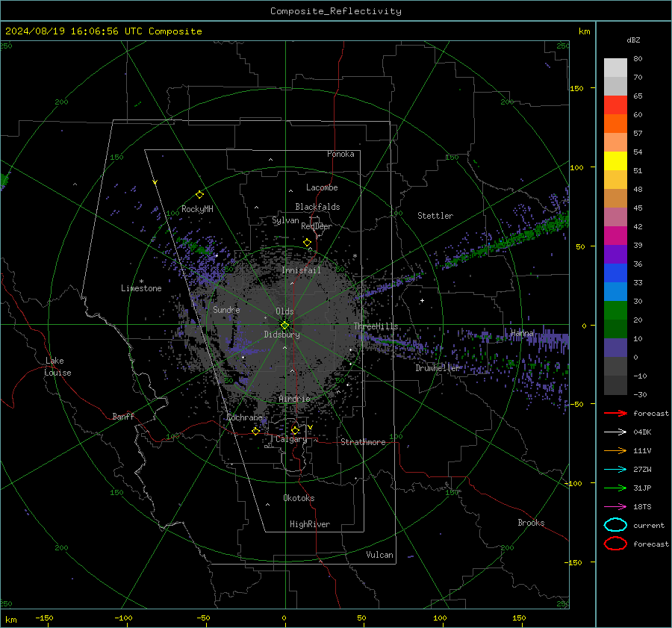Click the Vulcan label
Screen dimensions: 672x628
[379, 555]
